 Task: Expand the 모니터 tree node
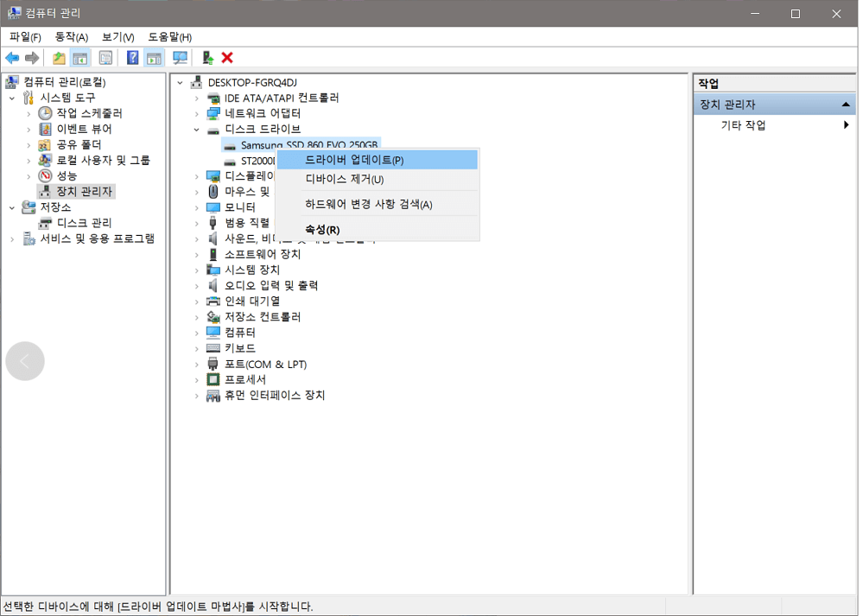coord(197,206)
